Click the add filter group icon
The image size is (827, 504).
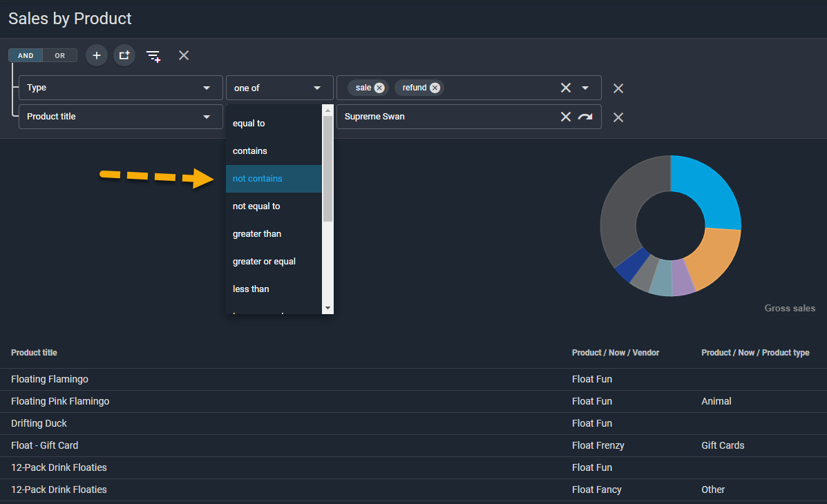pos(124,55)
